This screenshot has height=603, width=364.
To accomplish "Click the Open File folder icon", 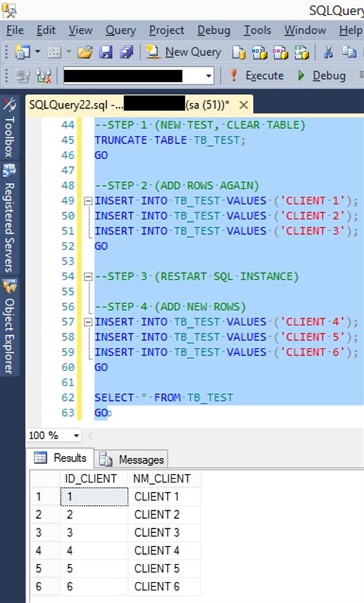I will pyautogui.click(x=85, y=52).
